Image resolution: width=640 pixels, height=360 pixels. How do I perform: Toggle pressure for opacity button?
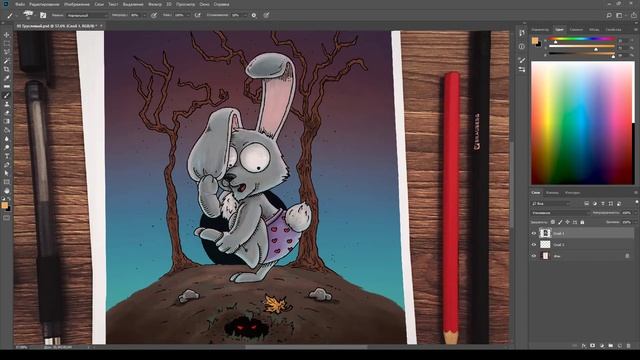click(x=154, y=15)
